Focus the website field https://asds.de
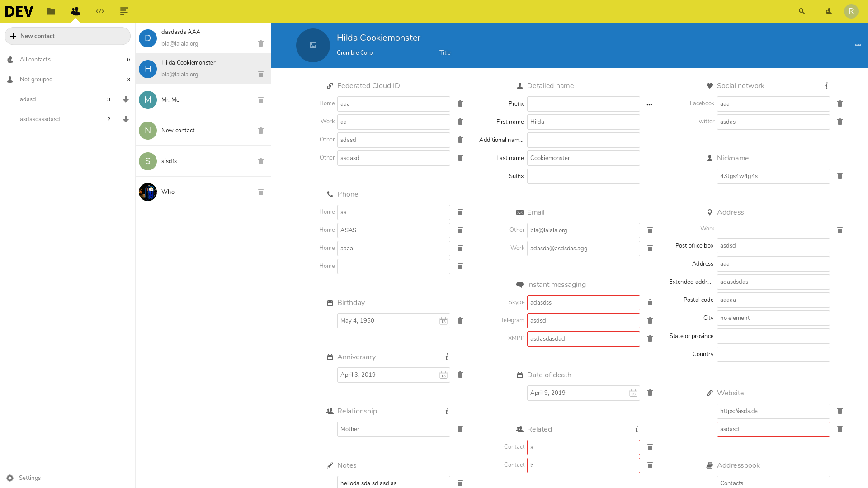Screen dimensions: 868x488 coord(773,411)
